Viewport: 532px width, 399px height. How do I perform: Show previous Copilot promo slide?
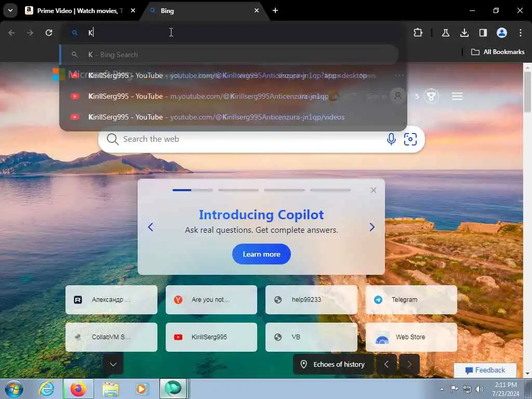click(151, 227)
